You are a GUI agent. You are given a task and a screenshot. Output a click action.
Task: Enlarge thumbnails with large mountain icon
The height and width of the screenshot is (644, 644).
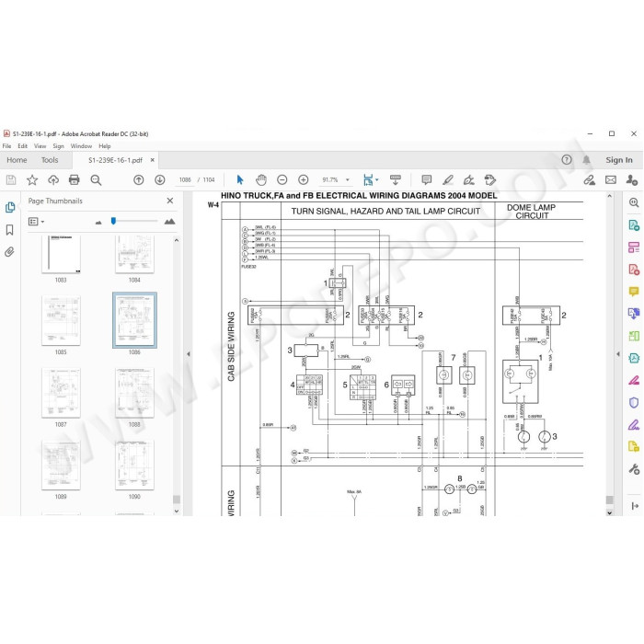click(169, 222)
